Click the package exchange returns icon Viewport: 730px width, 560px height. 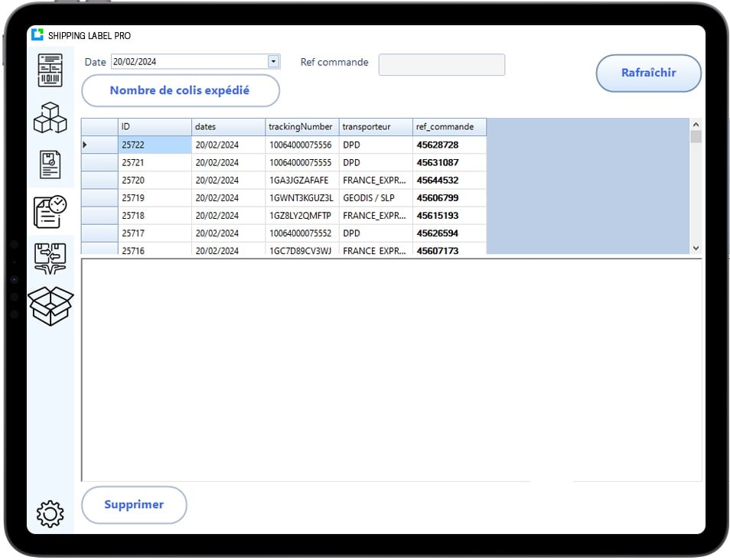[51, 258]
